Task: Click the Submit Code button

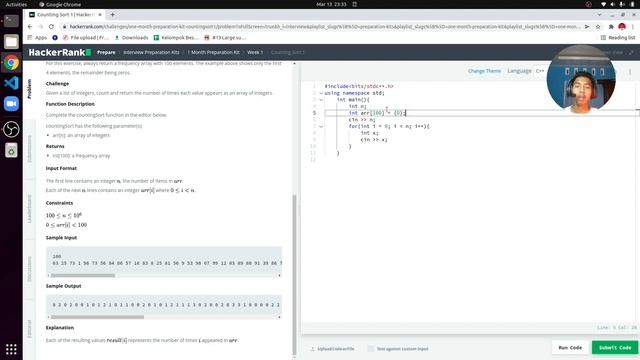Action: pyautogui.click(x=615, y=348)
